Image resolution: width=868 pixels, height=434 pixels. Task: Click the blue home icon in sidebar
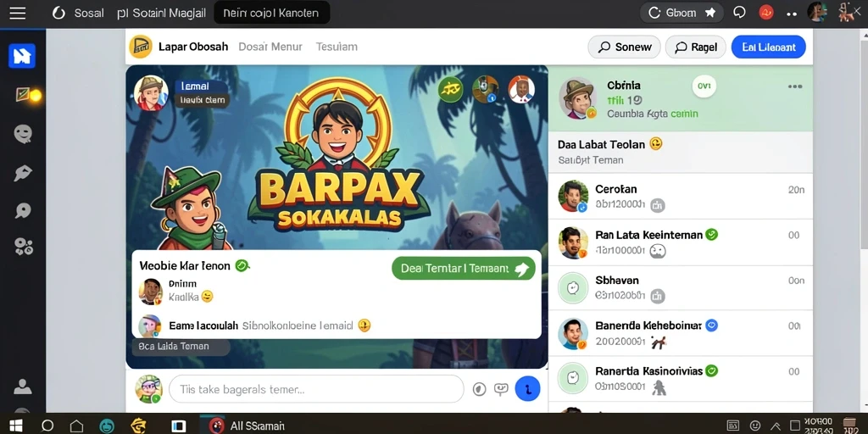click(x=22, y=56)
